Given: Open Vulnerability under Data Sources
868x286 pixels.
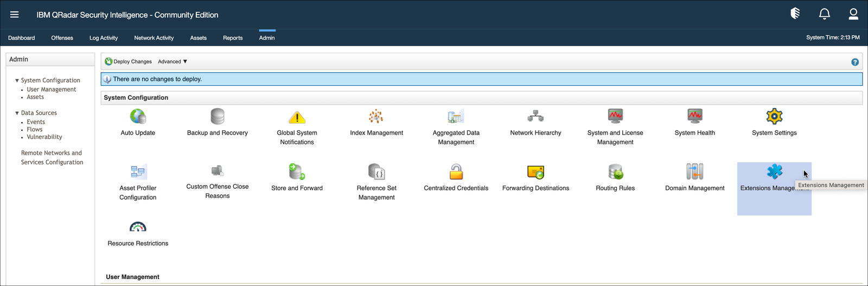Looking at the screenshot, I should [44, 137].
